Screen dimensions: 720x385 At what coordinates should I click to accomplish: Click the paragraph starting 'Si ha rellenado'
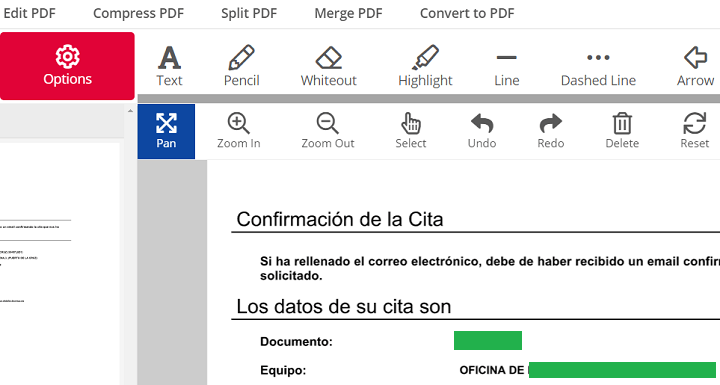(489, 268)
